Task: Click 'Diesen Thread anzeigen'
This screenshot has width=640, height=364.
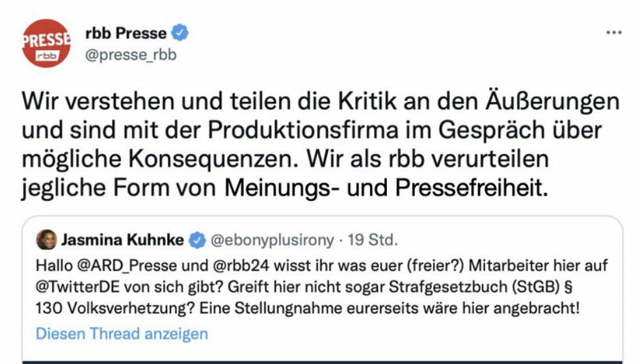Action: click(122, 333)
